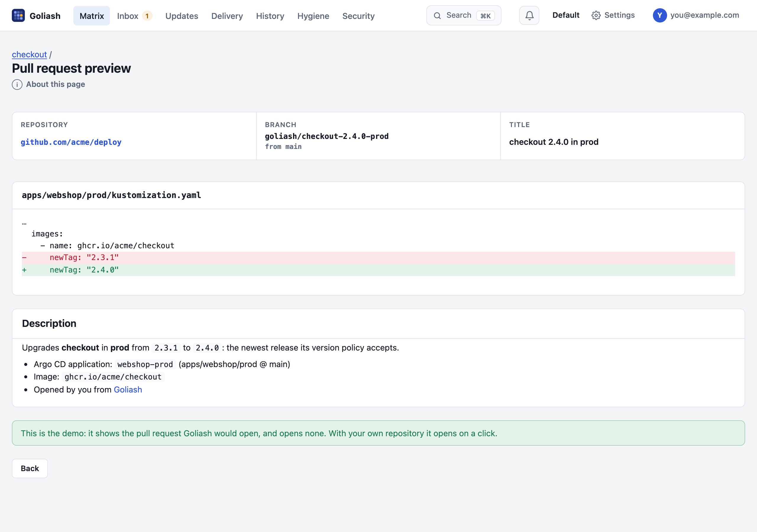Click branch name goliash/checkout-2.4.0-prod

click(x=327, y=137)
